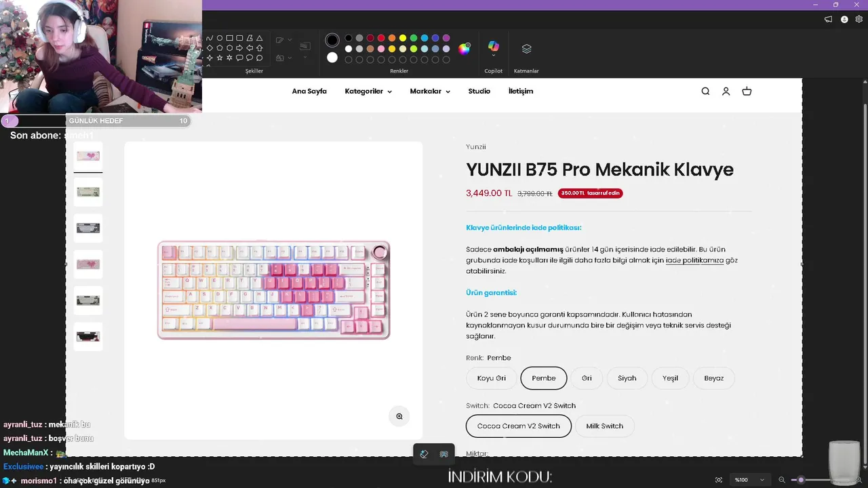Screen dimensions: 868x488
Task: Open the %100 zoom level dropdown
Action: pos(750,480)
